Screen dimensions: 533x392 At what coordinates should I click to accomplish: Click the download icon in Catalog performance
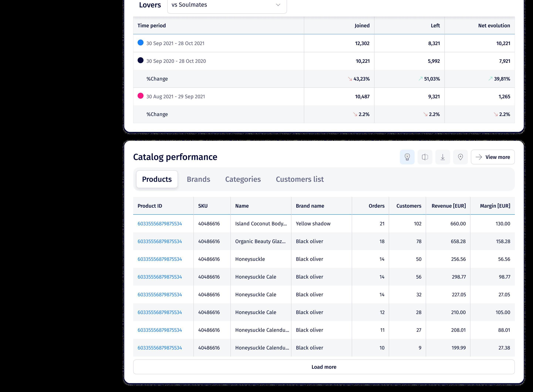pyautogui.click(x=443, y=157)
